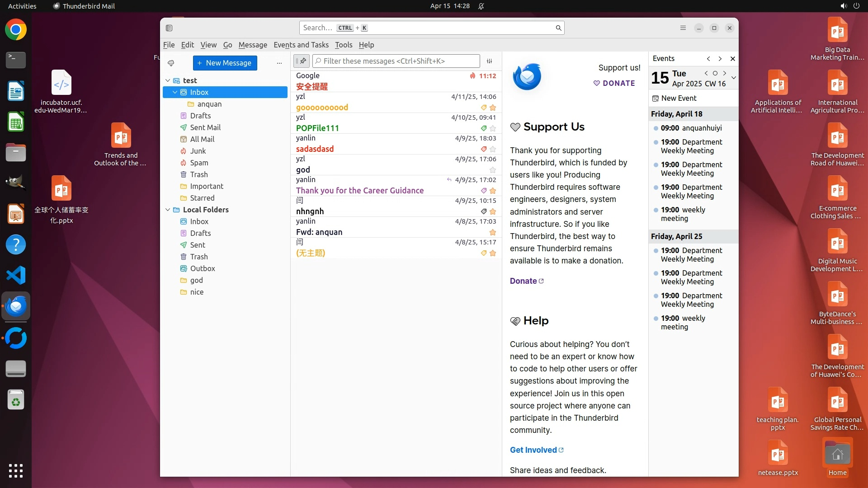This screenshot has height=488, width=868.
Task: Collapse the test account tree
Action: (x=168, y=80)
